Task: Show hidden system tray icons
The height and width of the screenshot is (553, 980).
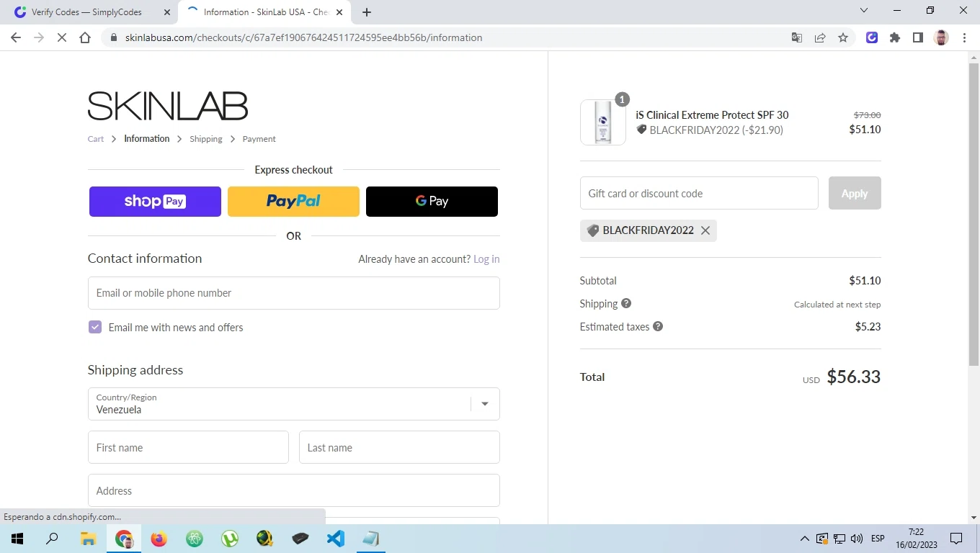Action: (x=805, y=539)
